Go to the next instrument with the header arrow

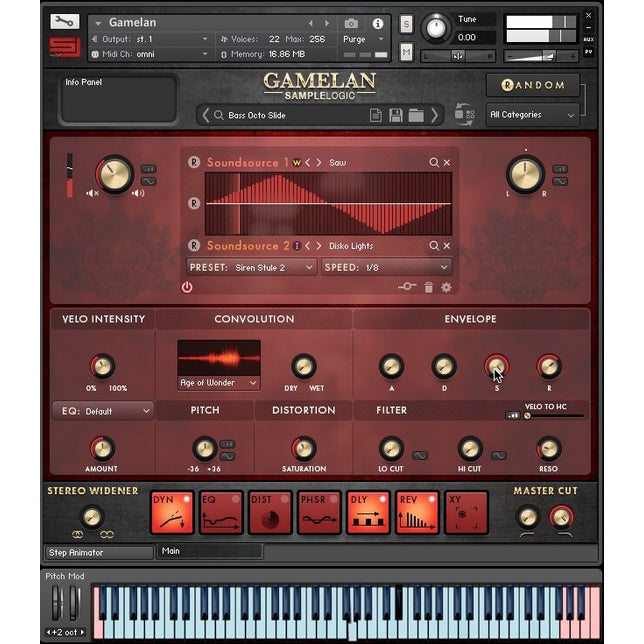(327, 23)
